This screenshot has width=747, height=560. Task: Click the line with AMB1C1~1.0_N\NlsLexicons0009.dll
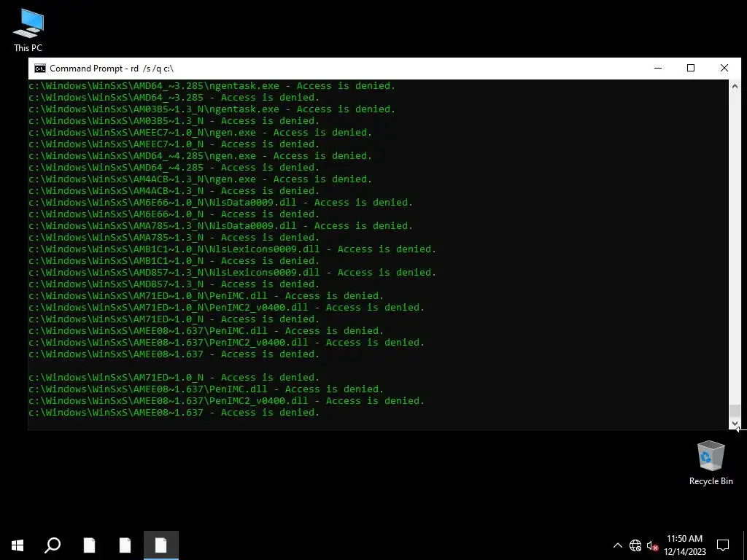(x=233, y=249)
